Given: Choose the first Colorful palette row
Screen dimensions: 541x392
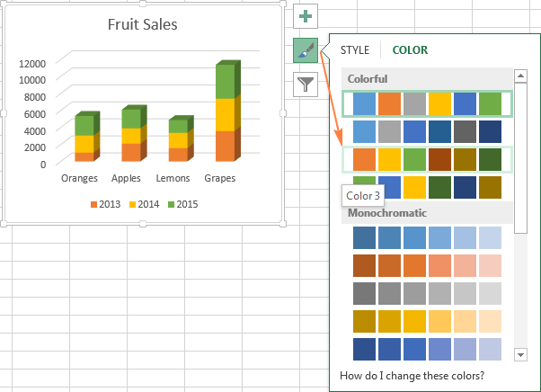Looking at the screenshot, I should pyautogui.click(x=427, y=103).
